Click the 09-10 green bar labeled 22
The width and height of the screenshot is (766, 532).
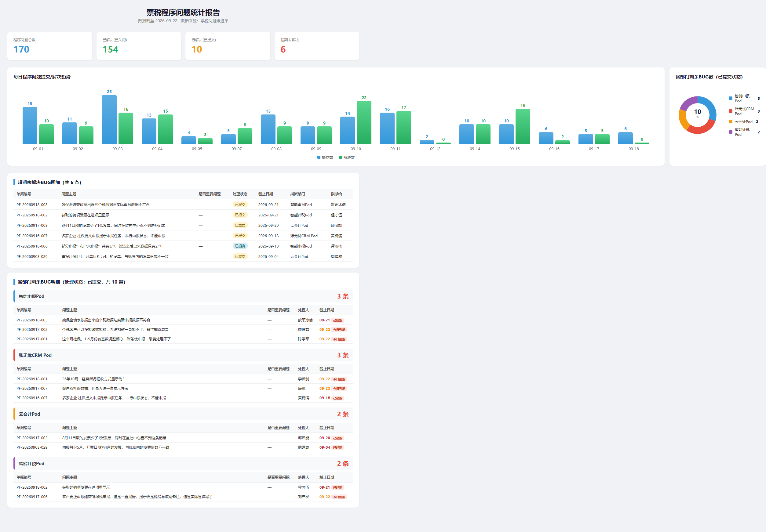tap(364, 122)
